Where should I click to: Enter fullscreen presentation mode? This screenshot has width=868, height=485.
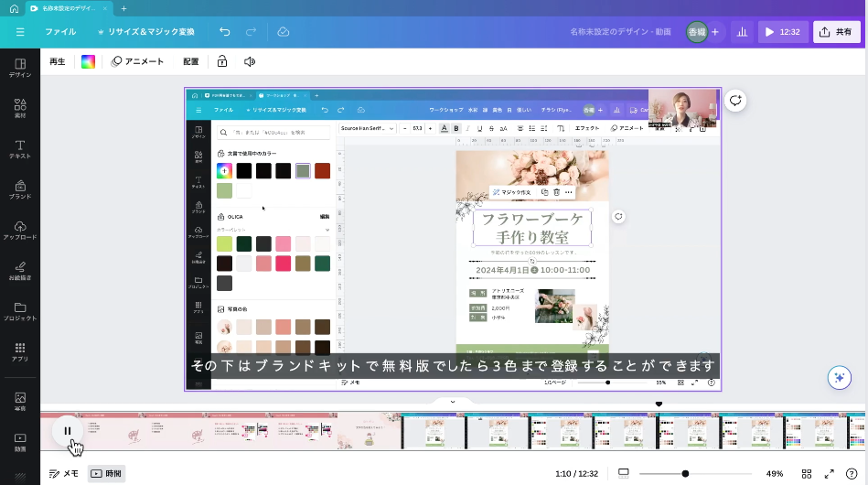point(830,474)
